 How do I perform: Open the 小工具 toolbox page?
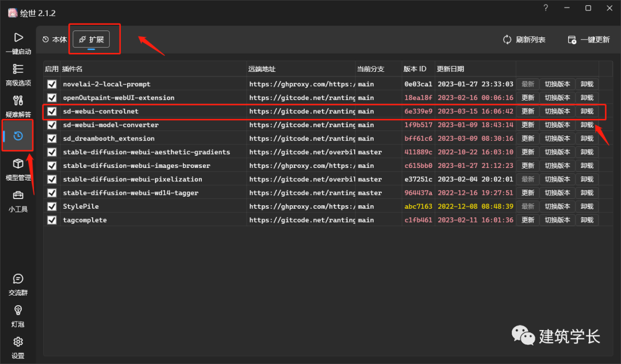click(18, 201)
